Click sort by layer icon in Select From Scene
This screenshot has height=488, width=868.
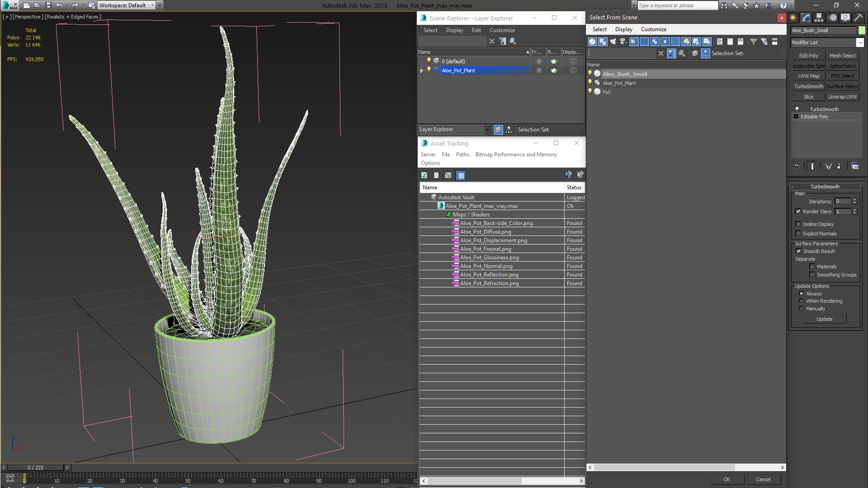point(695,53)
